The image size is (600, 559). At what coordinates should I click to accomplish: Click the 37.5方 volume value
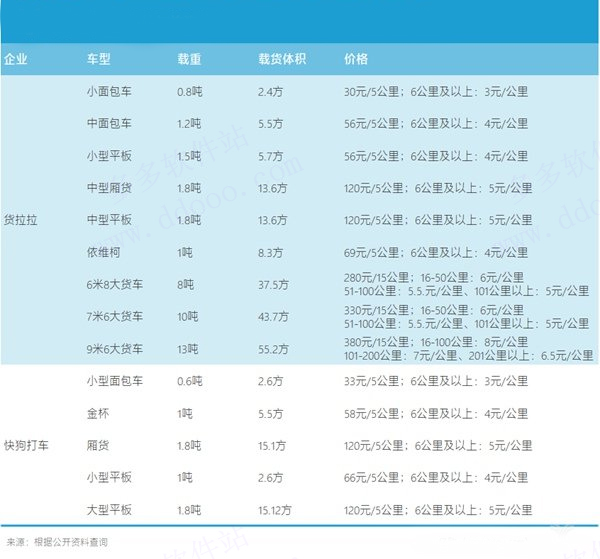pyautogui.click(x=273, y=285)
